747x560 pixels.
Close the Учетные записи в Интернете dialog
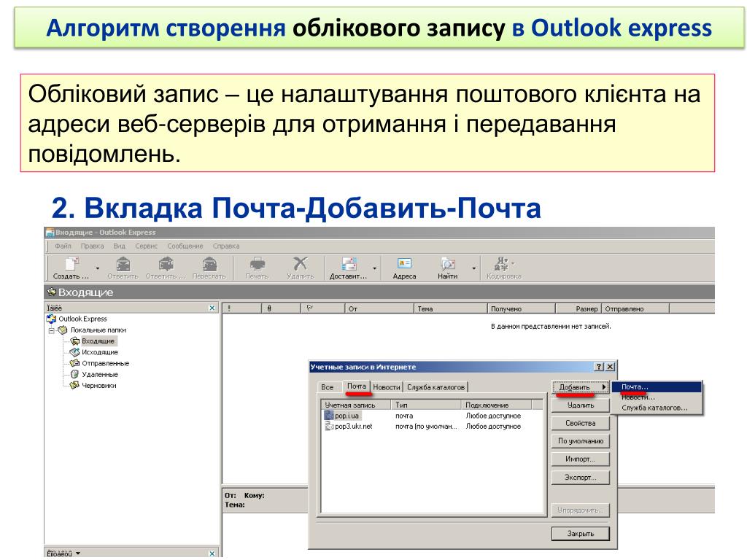[610, 367]
